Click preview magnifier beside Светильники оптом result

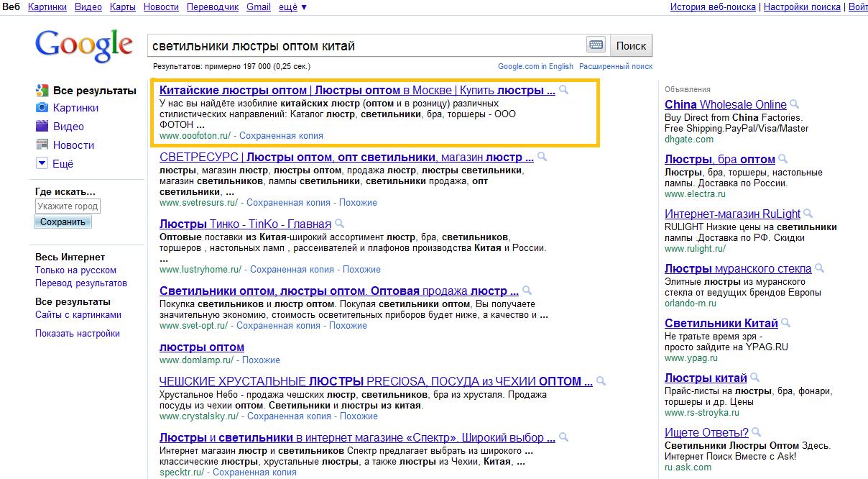(x=527, y=291)
